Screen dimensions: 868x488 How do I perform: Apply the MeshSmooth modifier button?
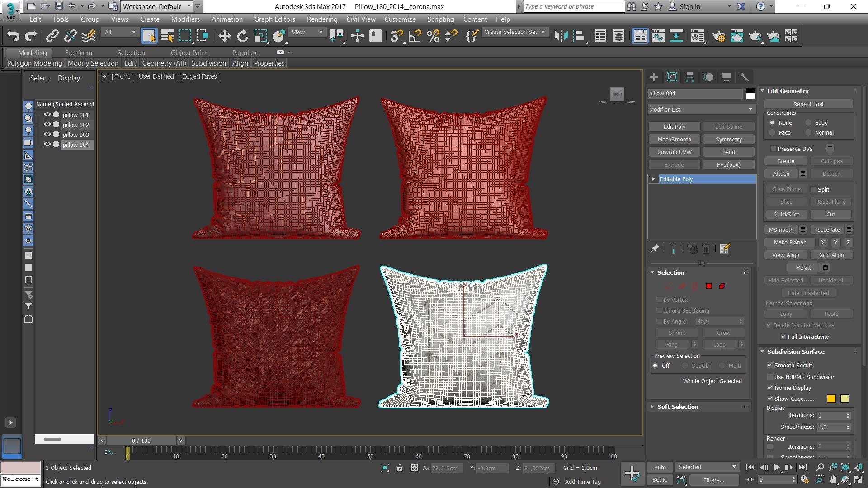click(674, 139)
